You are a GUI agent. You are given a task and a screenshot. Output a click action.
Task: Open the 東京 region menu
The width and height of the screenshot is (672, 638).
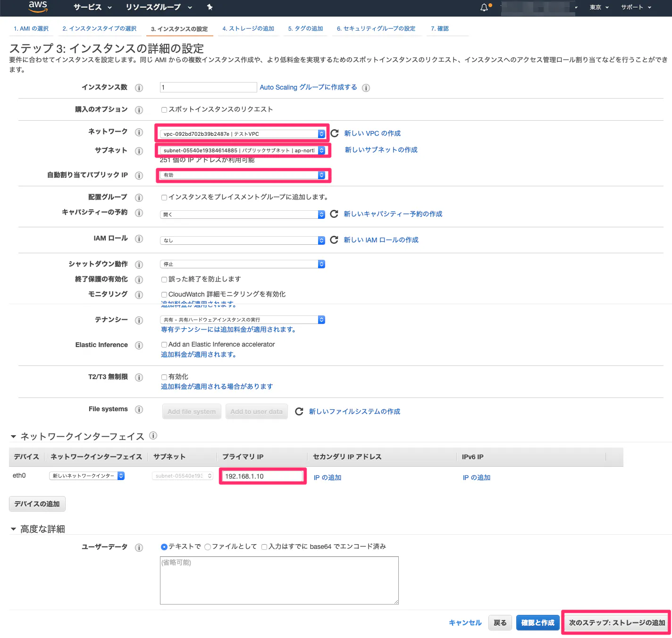coord(599,7)
